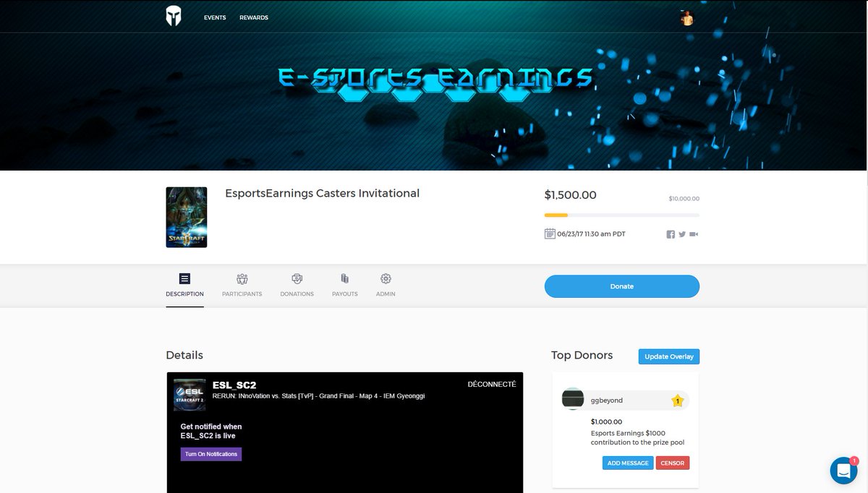The image size is (868, 493).
Task: Switch to the Admin tab label
Action: coord(386,294)
